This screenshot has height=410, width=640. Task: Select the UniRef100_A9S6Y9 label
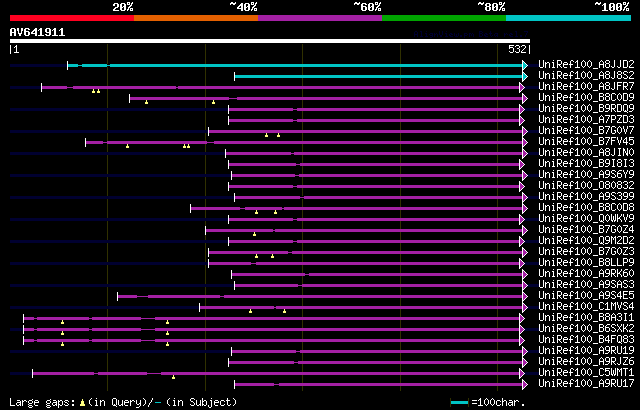tap(586, 174)
